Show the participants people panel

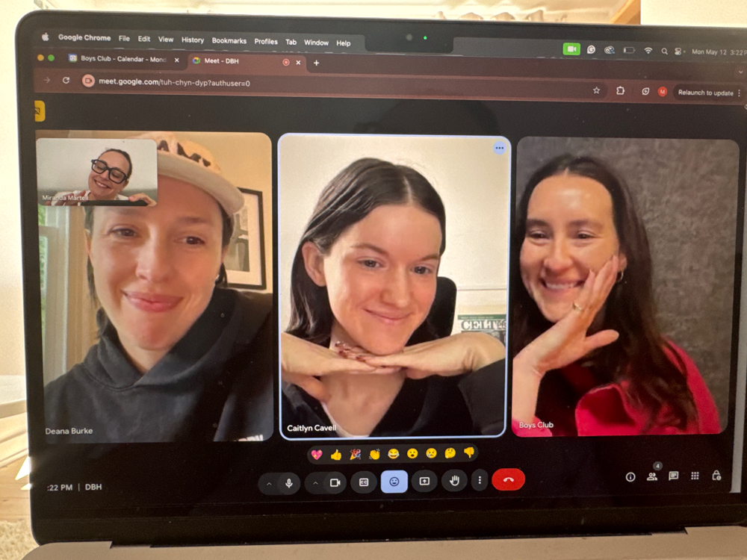pyautogui.click(x=652, y=476)
